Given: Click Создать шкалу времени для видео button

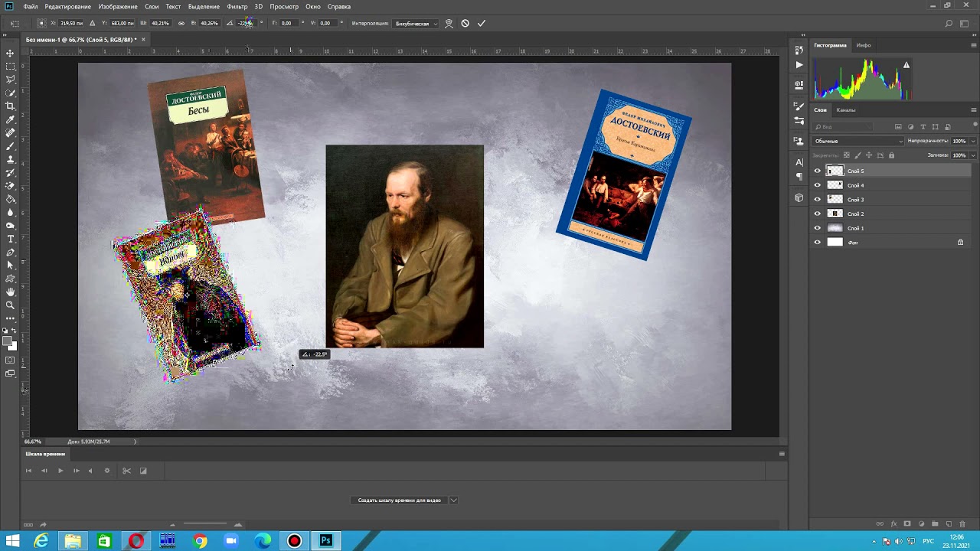Looking at the screenshot, I should 400,500.
